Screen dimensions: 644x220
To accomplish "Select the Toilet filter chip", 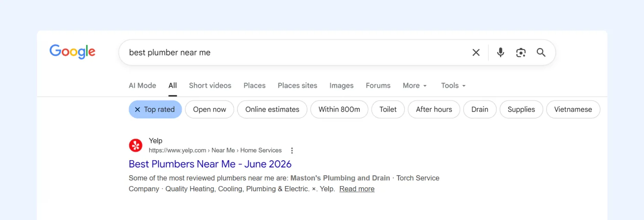I will (x=388, y=110).
